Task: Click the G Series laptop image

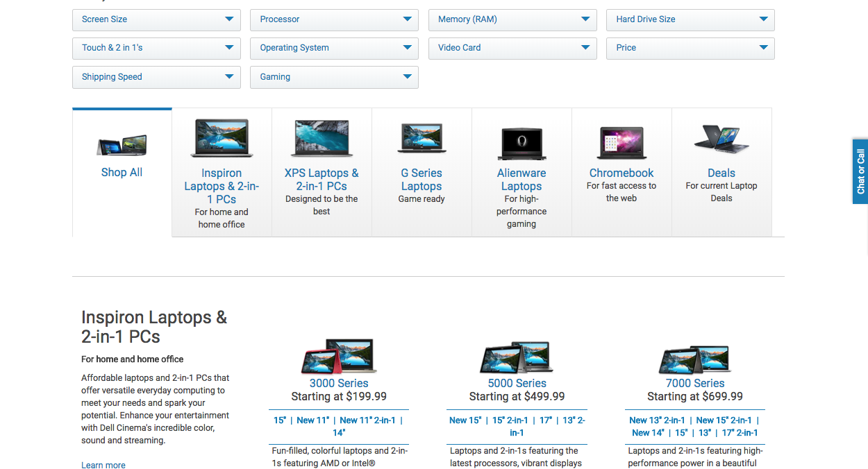Action: [422, 138]
